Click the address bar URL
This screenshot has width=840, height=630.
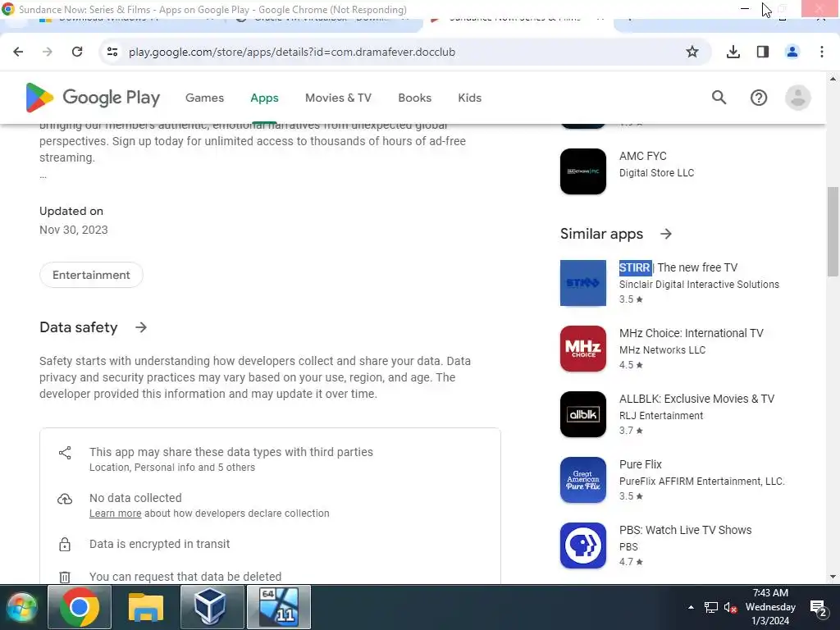pyautogui.click(x=292, y=52)
